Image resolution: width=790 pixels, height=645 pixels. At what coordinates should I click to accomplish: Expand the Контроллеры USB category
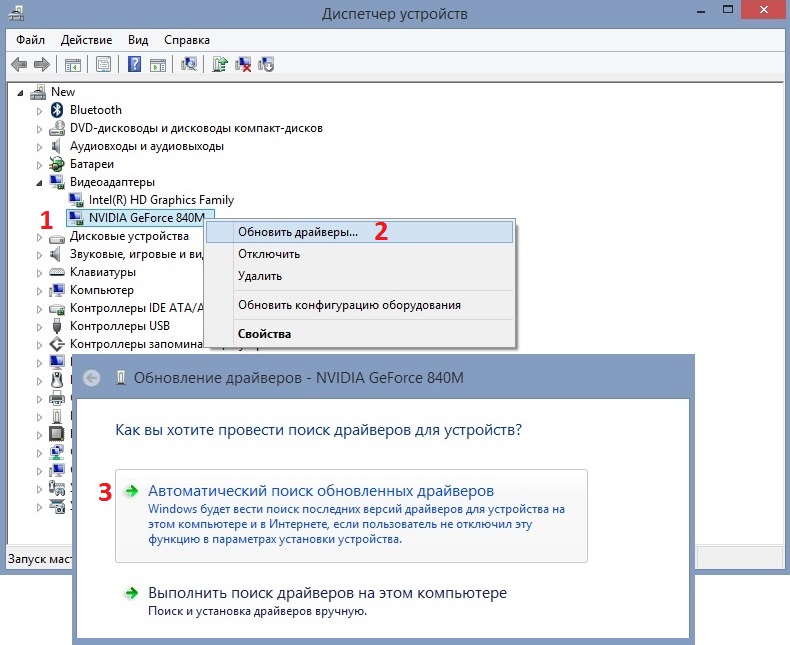click(x=39, y=327)
